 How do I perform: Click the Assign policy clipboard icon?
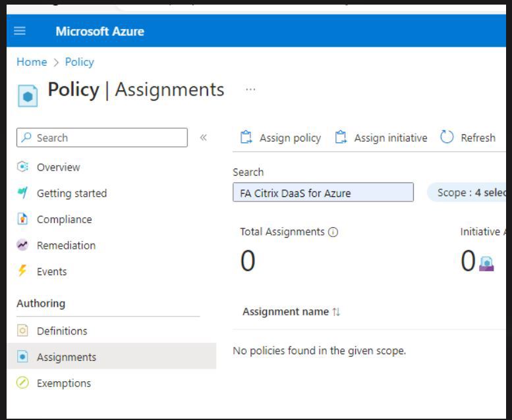click(246, 137)
